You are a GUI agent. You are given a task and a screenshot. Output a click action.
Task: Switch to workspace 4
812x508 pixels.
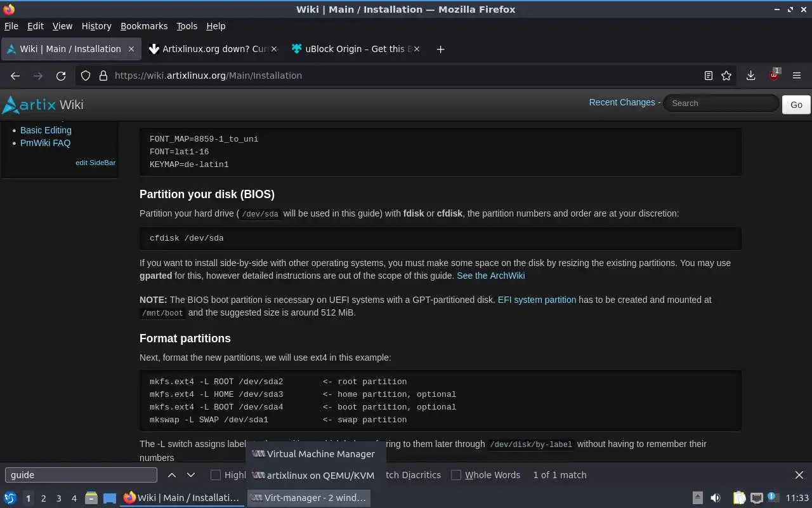click(74, 498)
